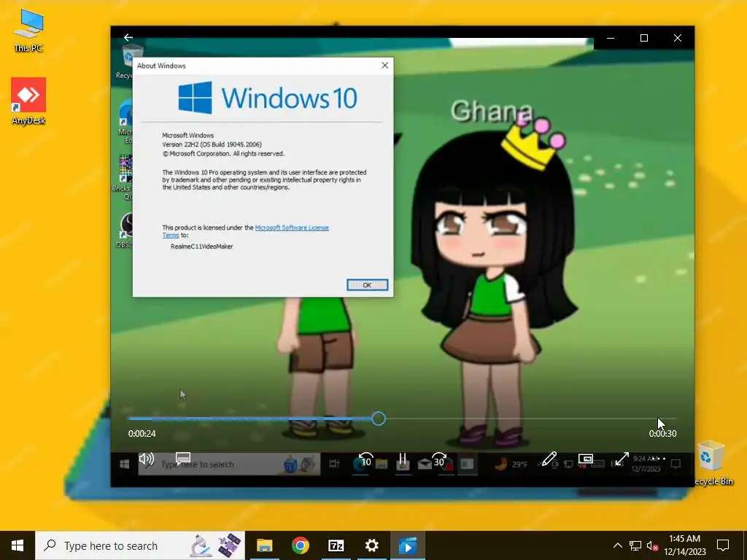Maximize the video player window
Screen dimensions: 747x560
644,38
